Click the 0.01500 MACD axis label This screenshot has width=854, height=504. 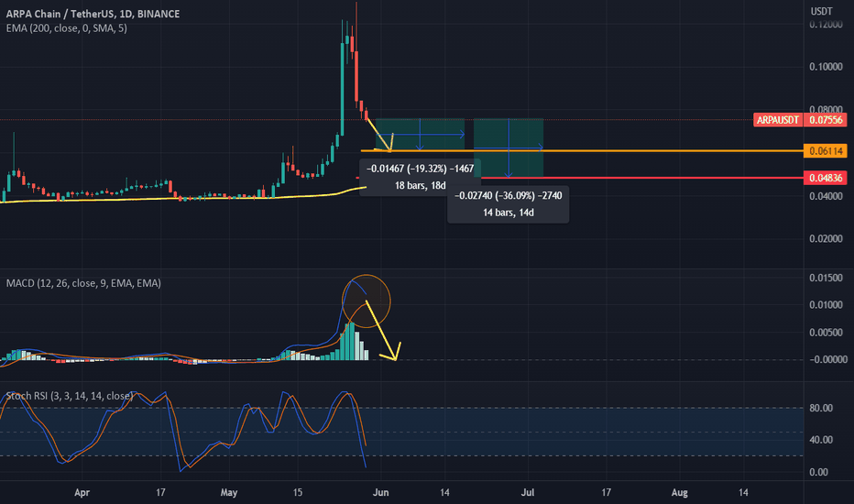coord(826,278)
